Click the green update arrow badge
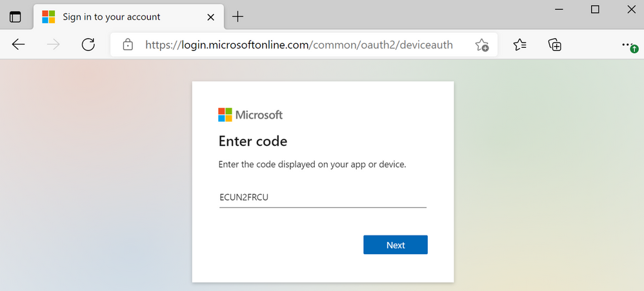The image size is (644, 291). (634, 49)
